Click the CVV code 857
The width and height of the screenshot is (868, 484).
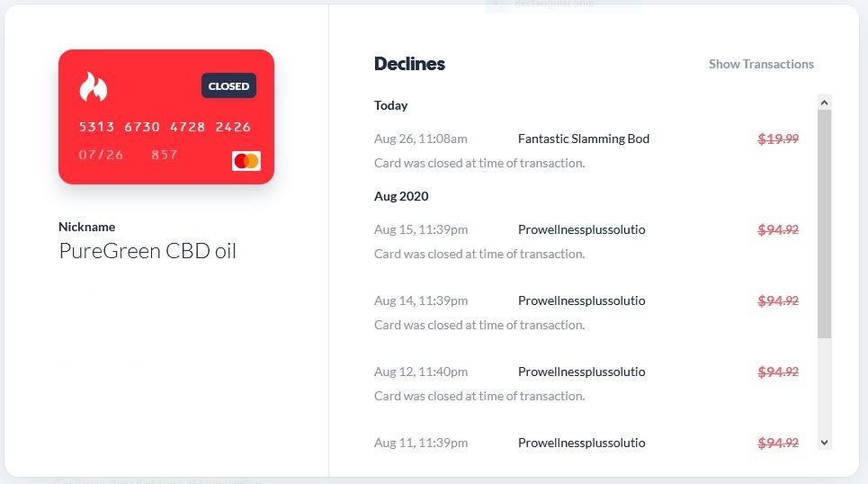tap(165, 155)
